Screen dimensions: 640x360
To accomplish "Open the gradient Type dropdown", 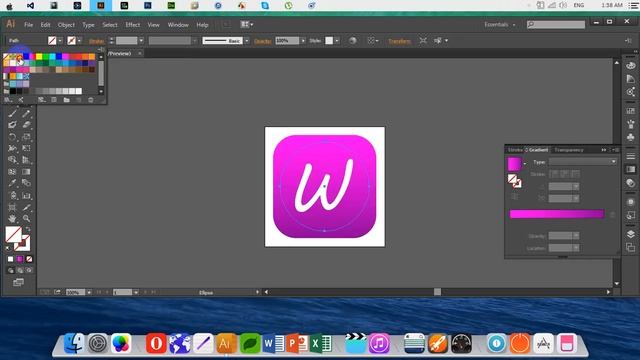I will (582, 162).
